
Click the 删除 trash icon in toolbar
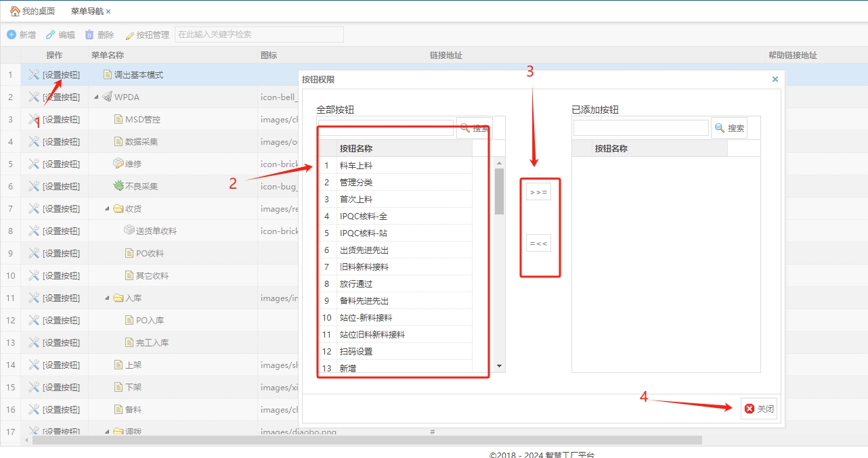pos(89,35)
